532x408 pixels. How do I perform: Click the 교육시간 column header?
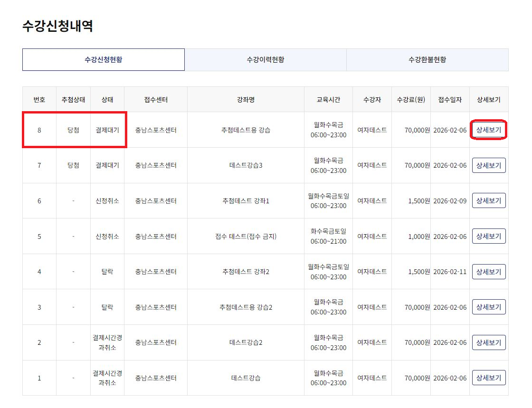(x=328, y=100)
